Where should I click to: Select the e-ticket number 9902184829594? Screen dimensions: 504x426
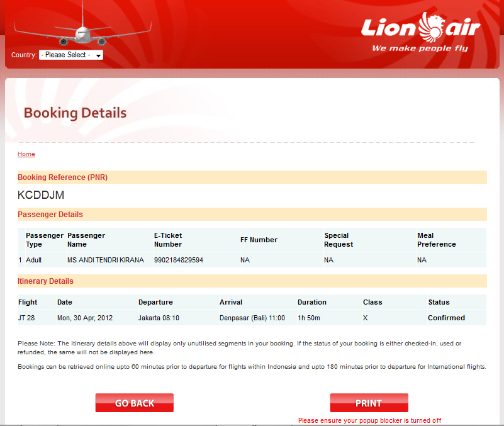[179, 260]
